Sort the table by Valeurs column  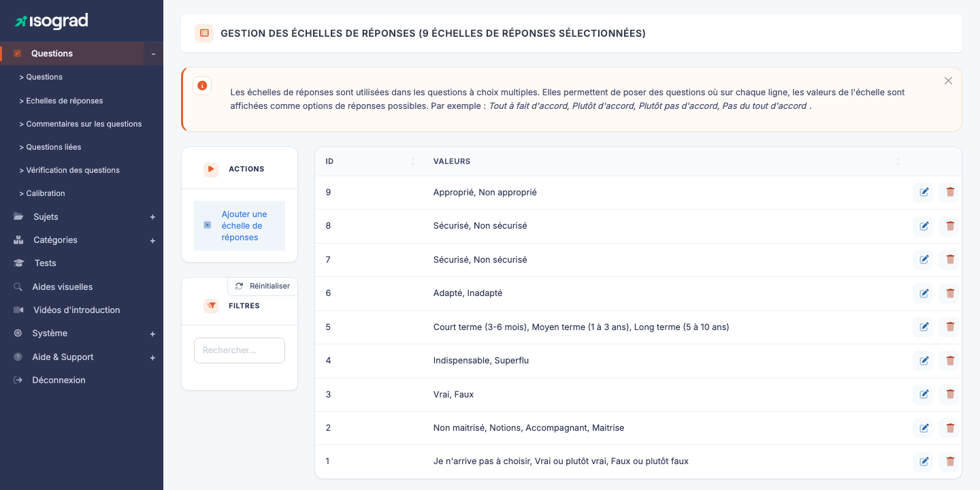[x=898, y=161]
